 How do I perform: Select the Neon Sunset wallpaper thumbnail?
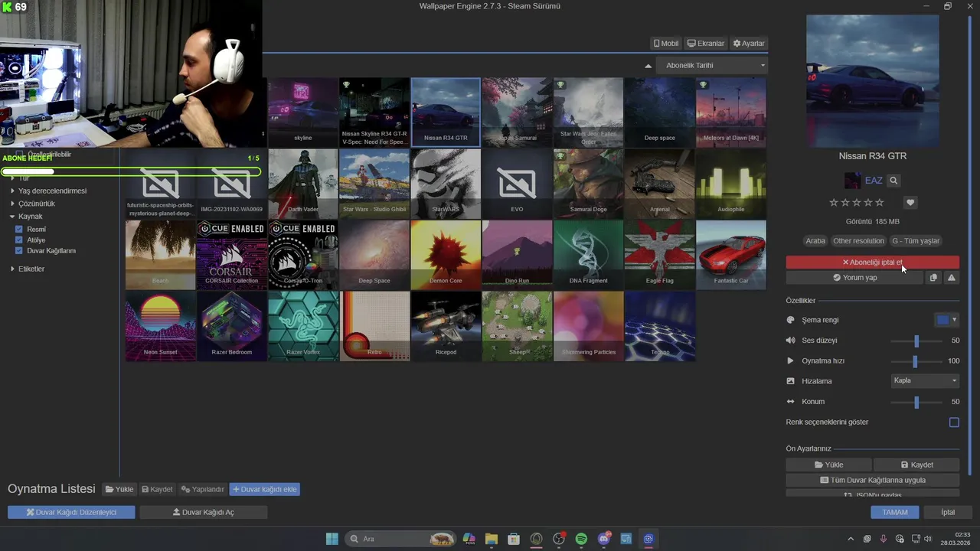[161, 326]
